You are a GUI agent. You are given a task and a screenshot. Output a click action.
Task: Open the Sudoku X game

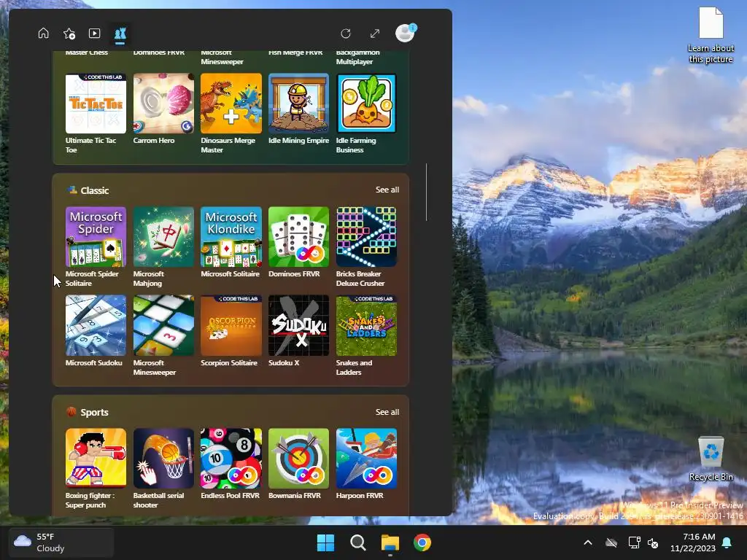[x=298, y=331]
